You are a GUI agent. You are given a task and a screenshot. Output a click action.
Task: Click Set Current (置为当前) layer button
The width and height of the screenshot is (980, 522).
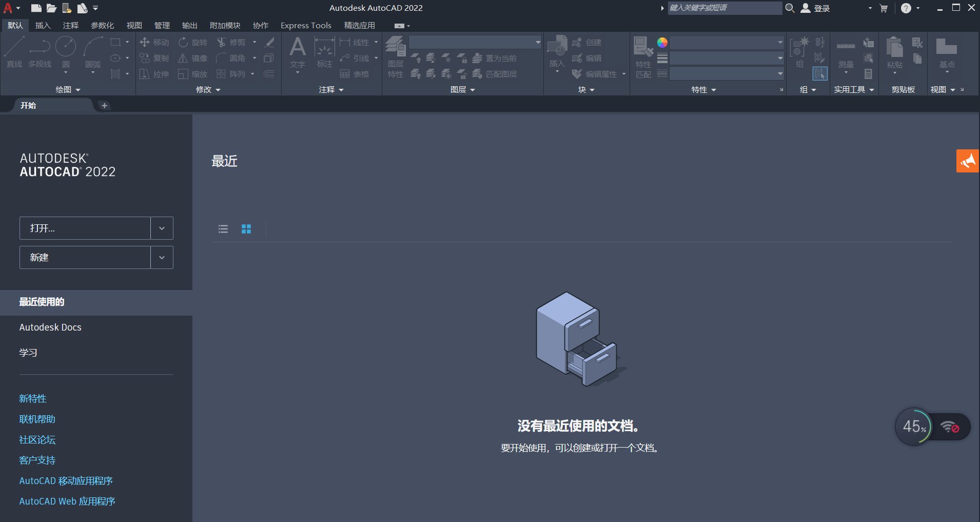click(495, 58)
